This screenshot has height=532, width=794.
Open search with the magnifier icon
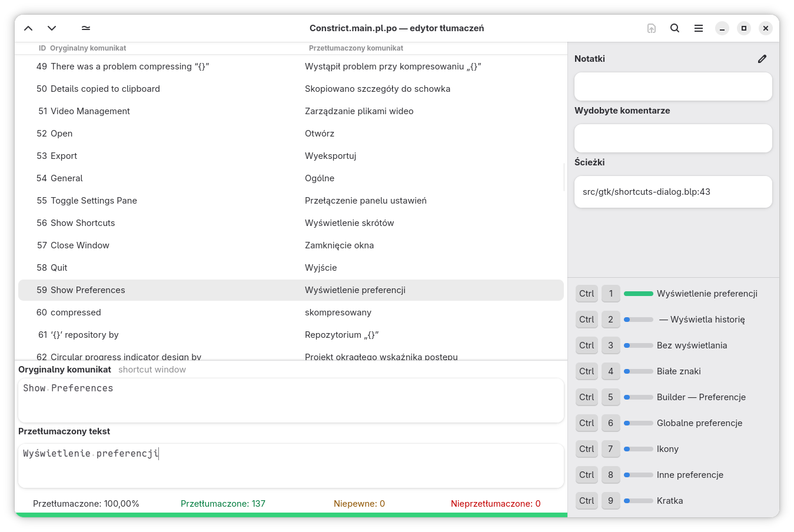[x=675, y=28]
